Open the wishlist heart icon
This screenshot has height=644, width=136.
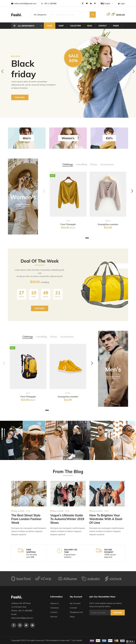point(108,14)
